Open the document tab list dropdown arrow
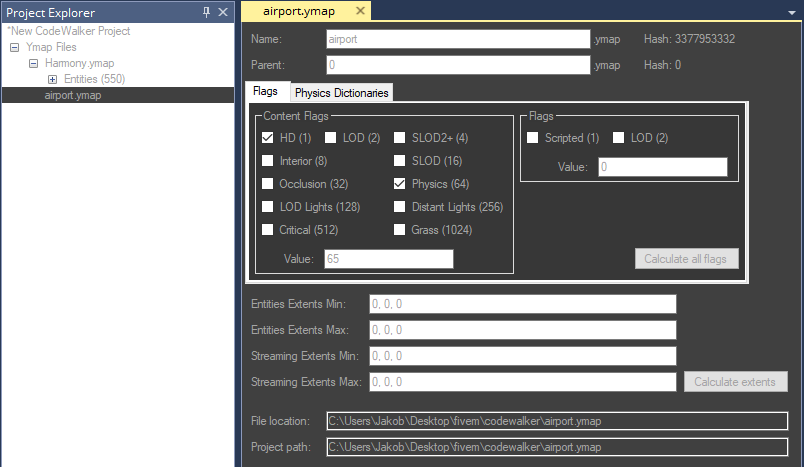 pyautogui.click(x=789, y=12)
